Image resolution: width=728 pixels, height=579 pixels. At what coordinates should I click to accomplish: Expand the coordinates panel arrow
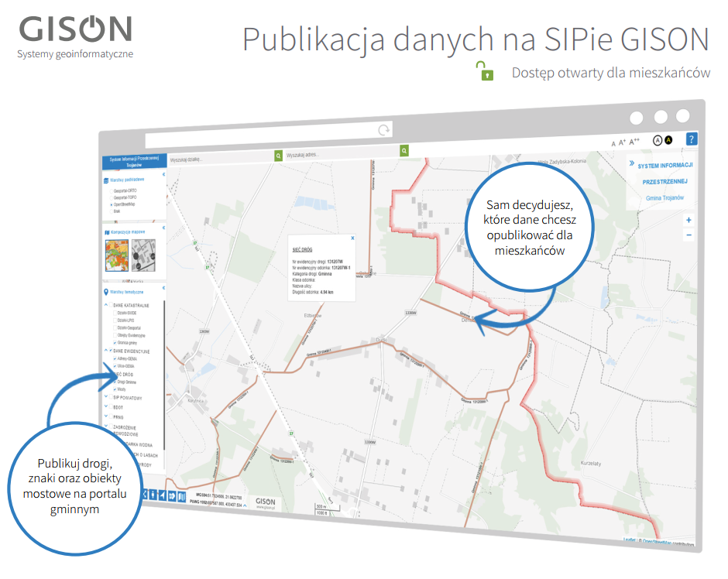pyautogui.click(x=245, y=505)
